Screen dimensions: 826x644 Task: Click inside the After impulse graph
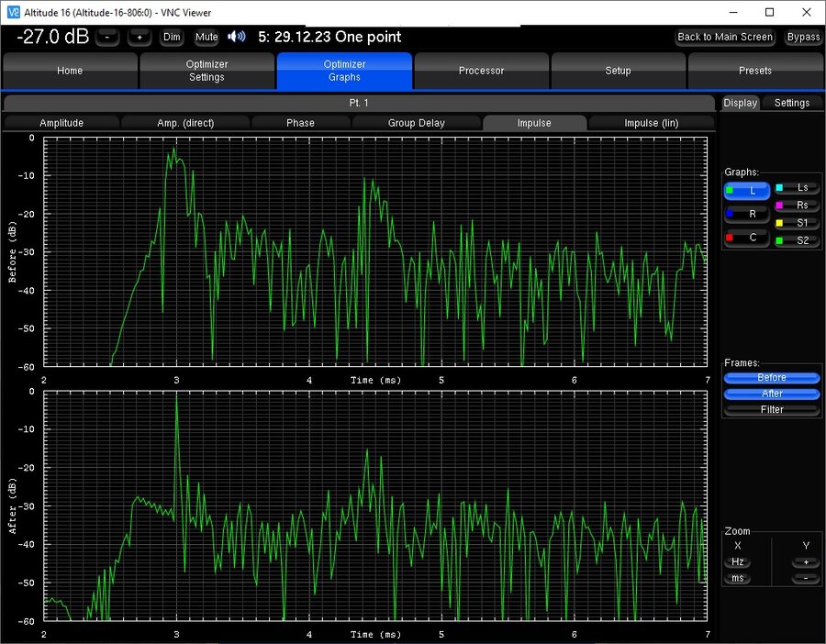(375, 505)
